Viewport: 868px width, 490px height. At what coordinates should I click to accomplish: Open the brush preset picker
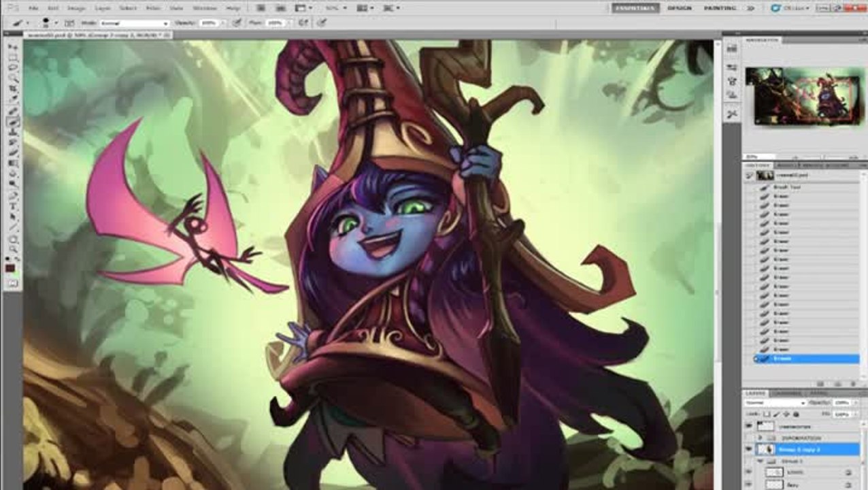click(50, 22)
